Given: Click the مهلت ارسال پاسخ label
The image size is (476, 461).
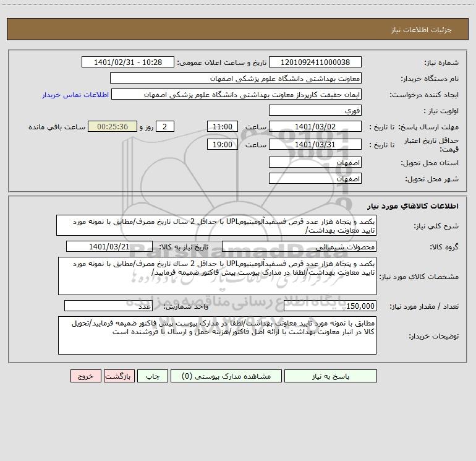Looking at the screenshot, I should [428, 127].
